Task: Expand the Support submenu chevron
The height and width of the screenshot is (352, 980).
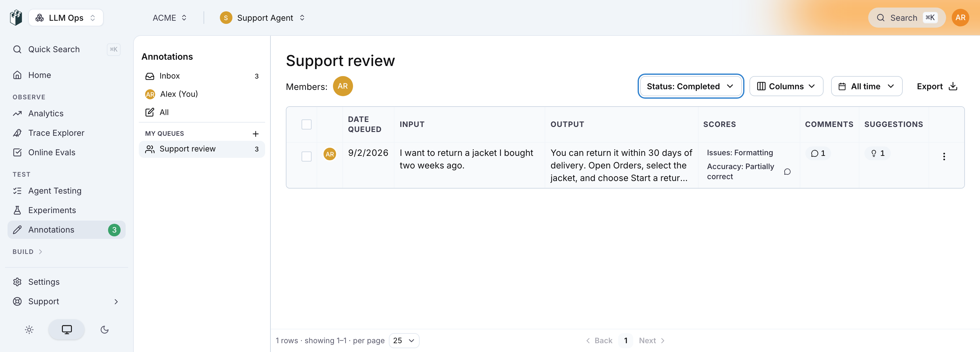Action: [116, 302]
